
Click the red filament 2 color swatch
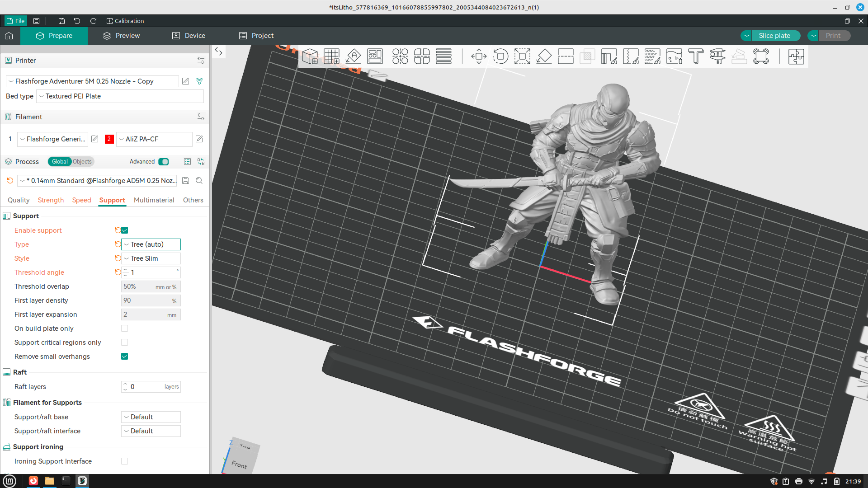coord(109,139)
